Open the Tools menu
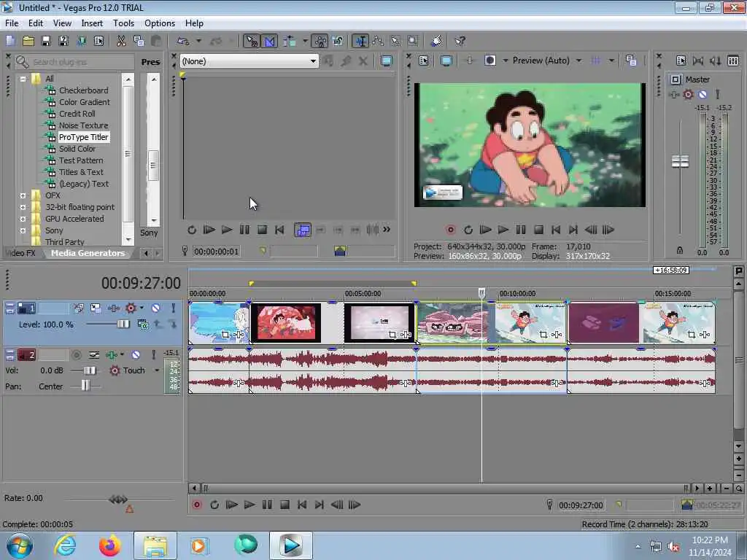 (x=123, y=23)
